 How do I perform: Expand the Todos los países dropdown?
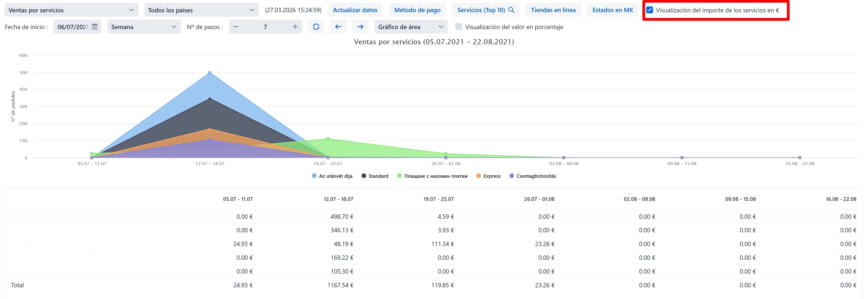(201, 10)
